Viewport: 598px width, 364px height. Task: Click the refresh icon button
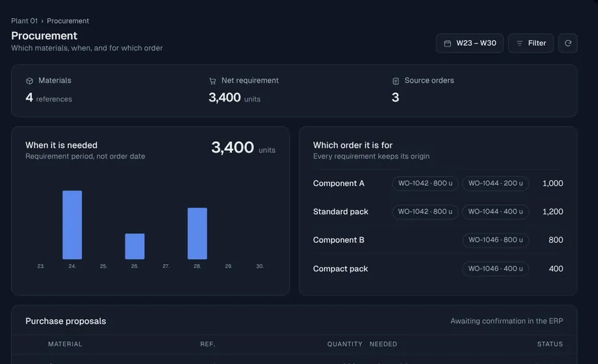pos(567,43)
